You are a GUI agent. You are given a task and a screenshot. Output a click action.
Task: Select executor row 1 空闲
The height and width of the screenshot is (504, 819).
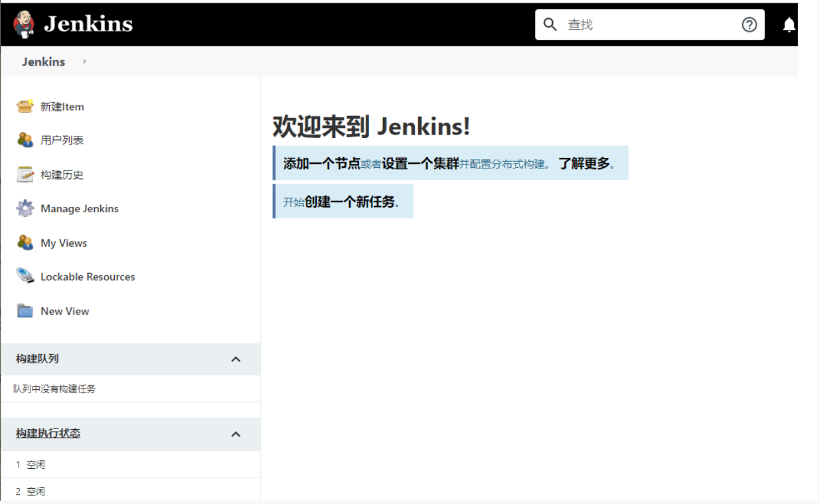pos(130,465)
